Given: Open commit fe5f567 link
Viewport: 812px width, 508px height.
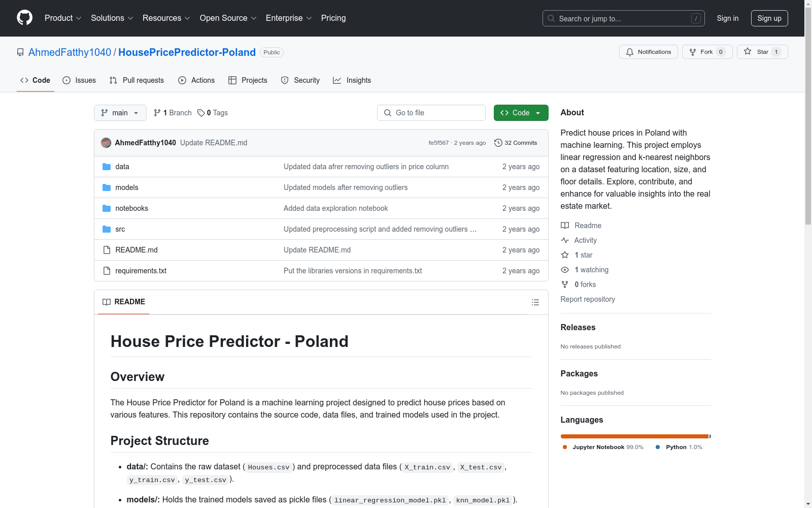Looking at the screenshot, I should click(x=438, y=143).
